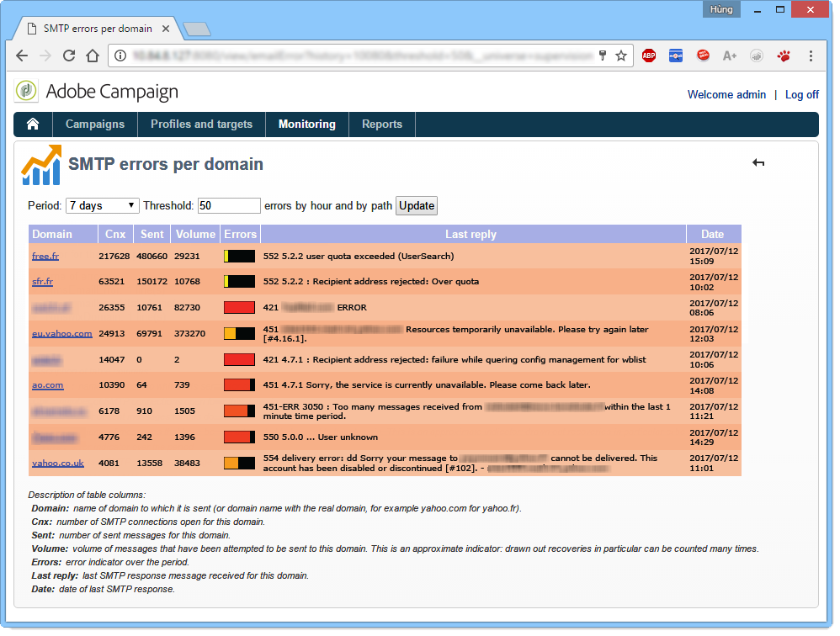Reload the current page
The height and width of the screenshot is (636, 840).
pos(69,56)
